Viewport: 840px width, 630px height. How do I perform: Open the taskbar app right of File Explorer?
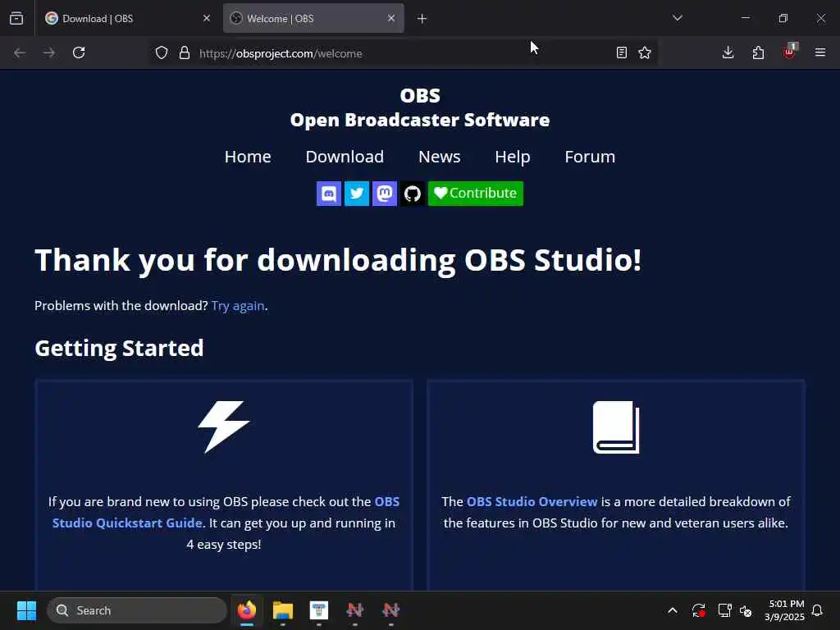(319, 610)
